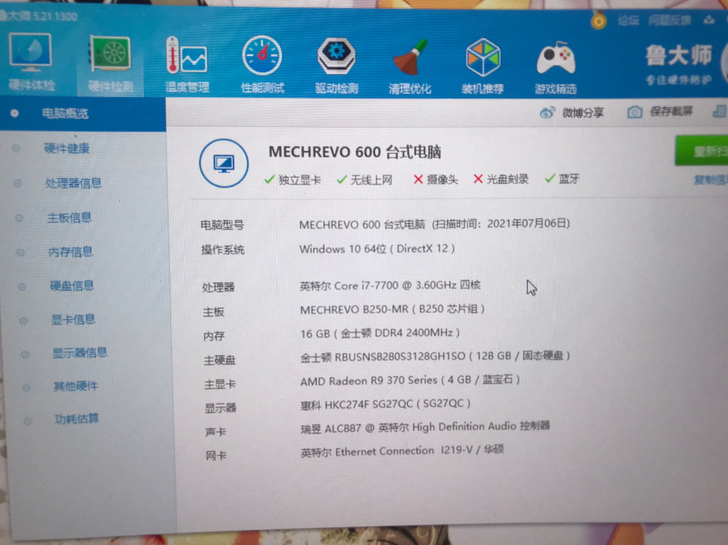The height and width of the screenshot is (545, 728).
Task: Open 驱动检测 gear icon
Action: [336, 57]
